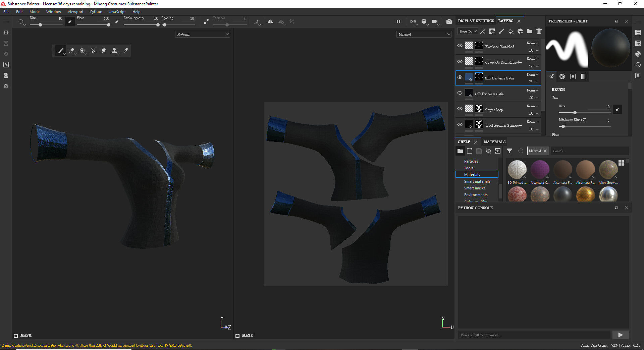The width and height of the screenshot is (644, 350).
Task: Click the Flow slider in top toolbar
Action: (x=94, y=25)
